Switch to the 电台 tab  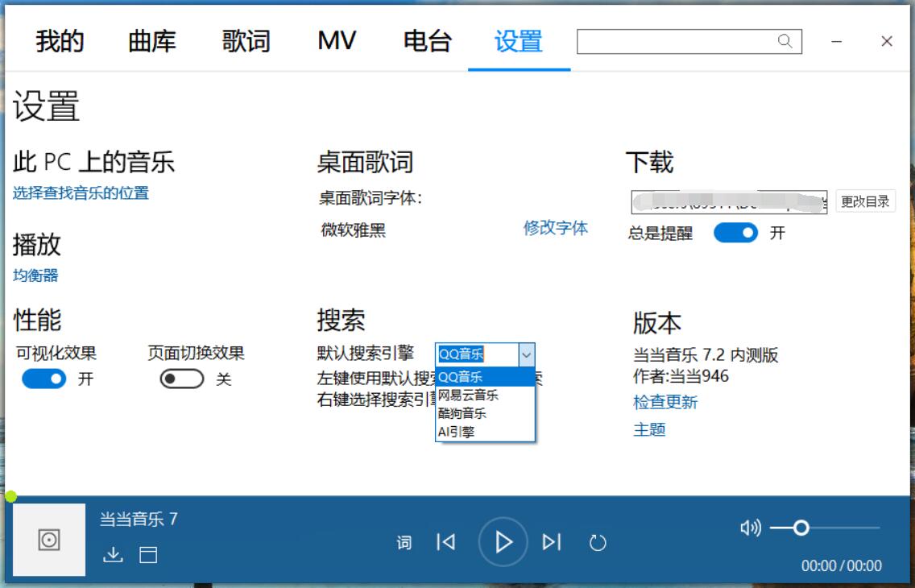[x=428, y=41]
